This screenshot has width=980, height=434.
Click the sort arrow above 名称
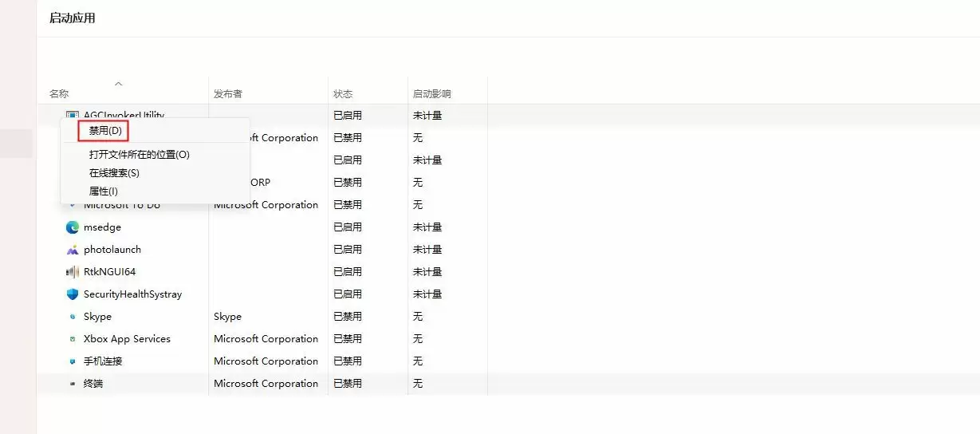119,83
